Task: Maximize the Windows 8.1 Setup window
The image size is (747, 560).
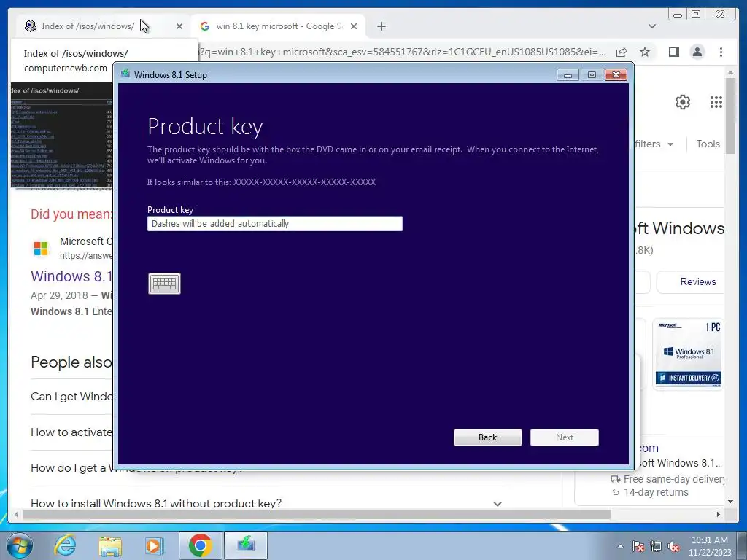Action: [592, 75]
